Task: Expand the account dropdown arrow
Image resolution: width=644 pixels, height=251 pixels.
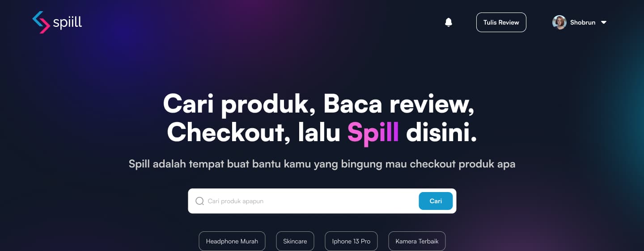Action: 604,22
